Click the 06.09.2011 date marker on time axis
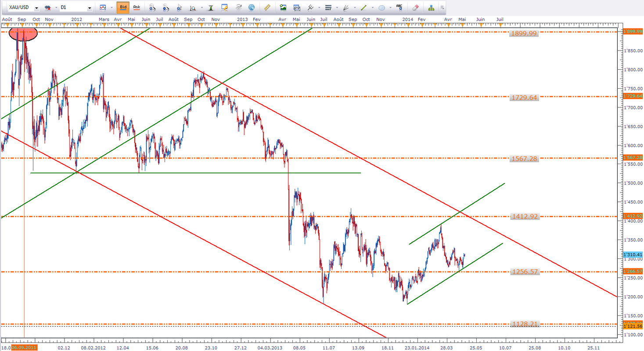644x351 pixels. pos(24,347)
